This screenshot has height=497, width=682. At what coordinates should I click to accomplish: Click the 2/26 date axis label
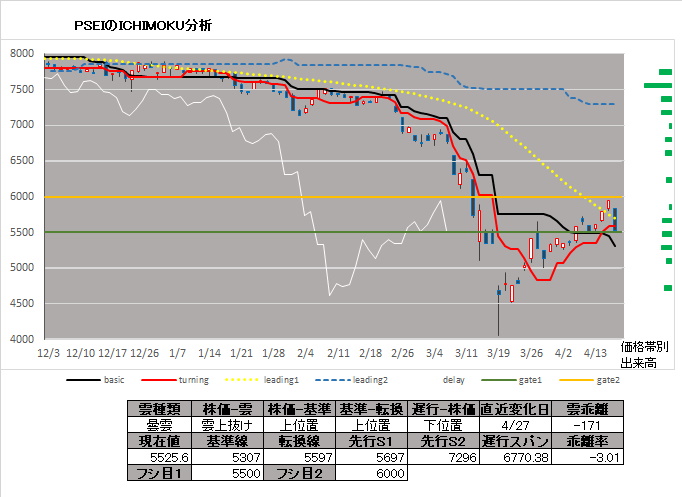(402, 353)
